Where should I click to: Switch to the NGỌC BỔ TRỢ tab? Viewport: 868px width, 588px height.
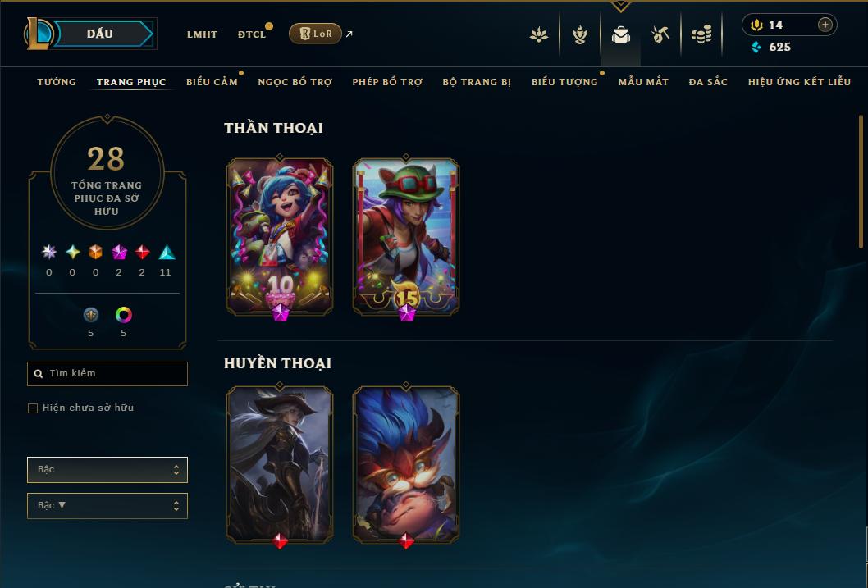[295, 82]
